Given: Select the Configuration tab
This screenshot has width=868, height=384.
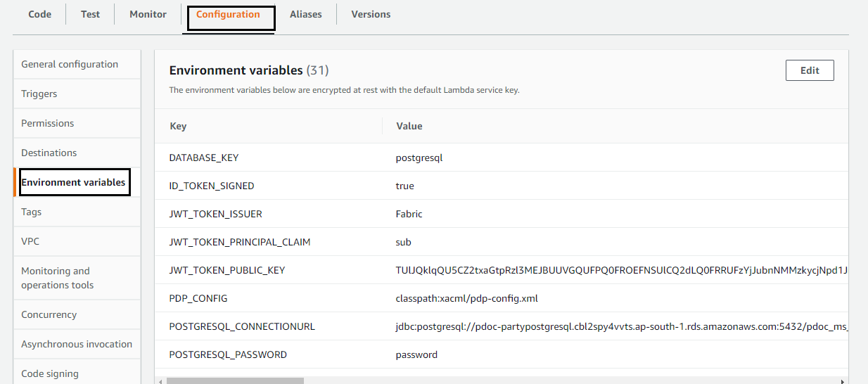Looking at the screenshot, I should pos(228,15).
